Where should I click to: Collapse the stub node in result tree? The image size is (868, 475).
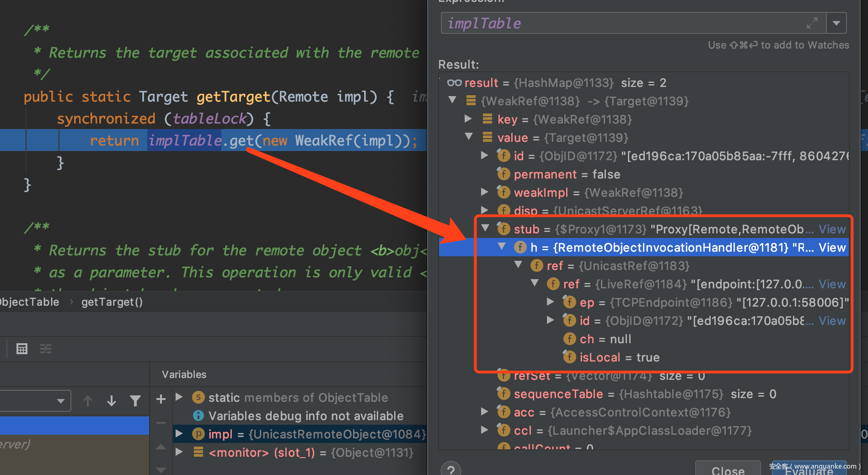pyautogui.click(x=485, y=228)
